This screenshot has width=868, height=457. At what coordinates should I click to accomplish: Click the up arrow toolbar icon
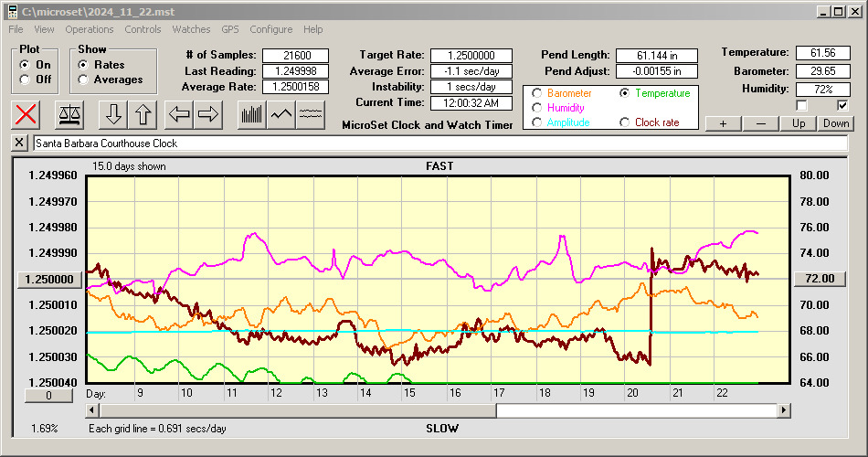(x=143, y=114)
